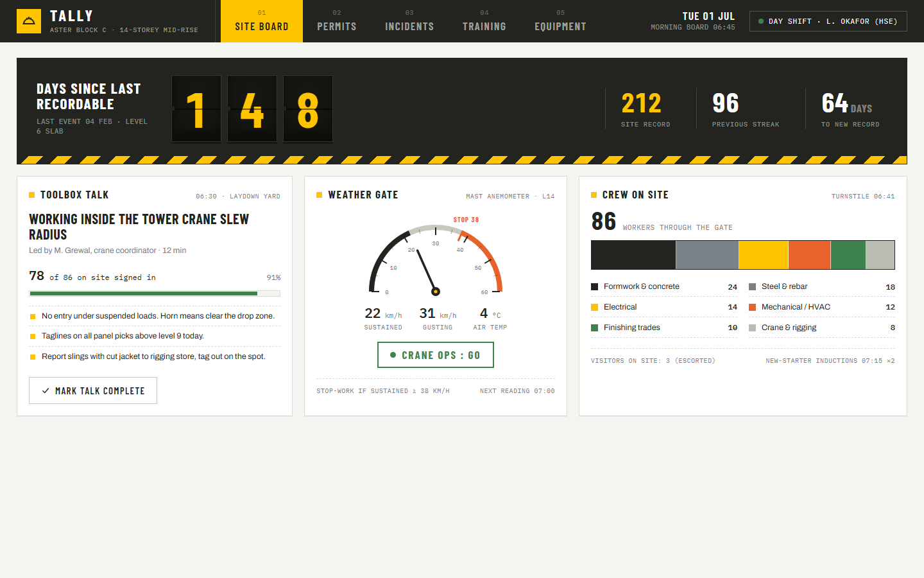Click the Steel & rebar legend swatch
924x578 pixels.
coord(752,287)
